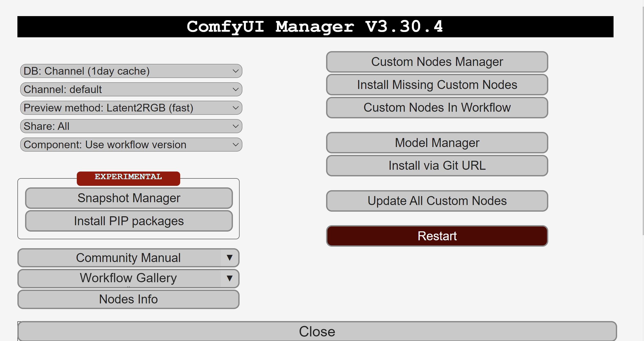
Task: Show Nodes Info
Action: pos(128,299)
